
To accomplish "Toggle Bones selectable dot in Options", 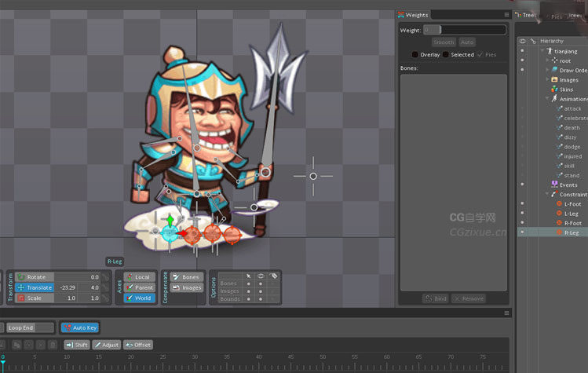I will pos(248,283).
